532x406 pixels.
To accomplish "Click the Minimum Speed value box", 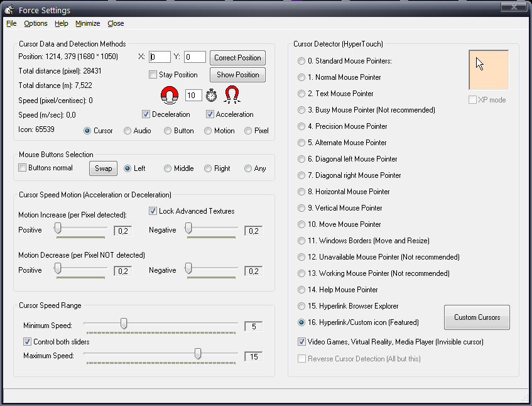I will (254, 327).
